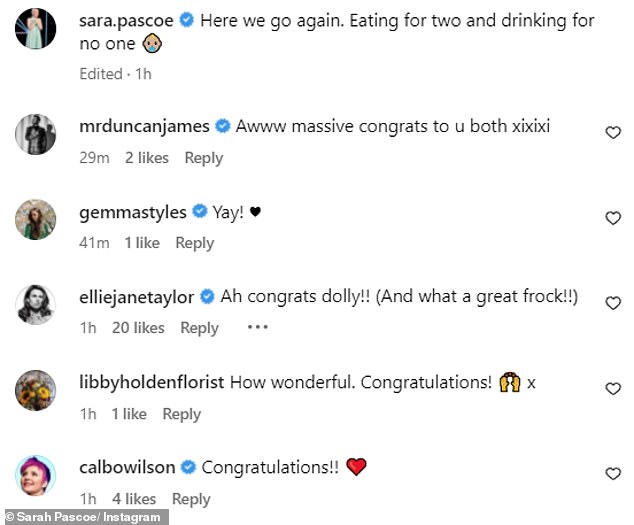Open the three-dots menu on elliejanetaylor's comment
Image resolution: width=634 pixels, height=525 pixels.
coord(258,327)
